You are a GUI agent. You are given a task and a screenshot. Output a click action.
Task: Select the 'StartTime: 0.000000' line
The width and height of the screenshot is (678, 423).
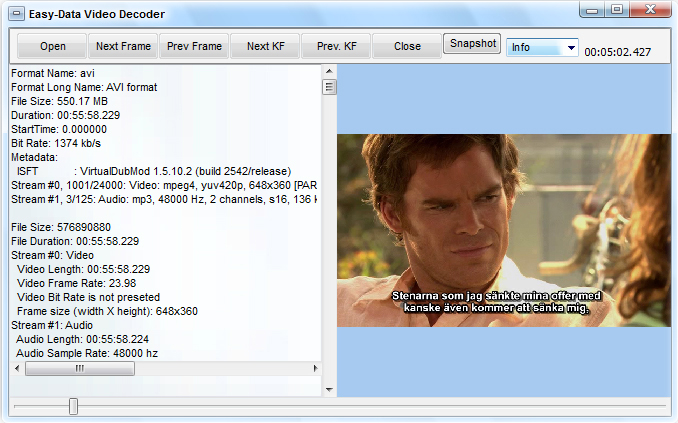[x=59, y=129]
